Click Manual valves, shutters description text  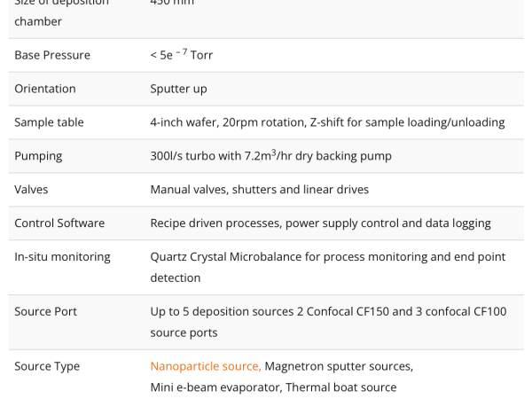click(260, 190)
